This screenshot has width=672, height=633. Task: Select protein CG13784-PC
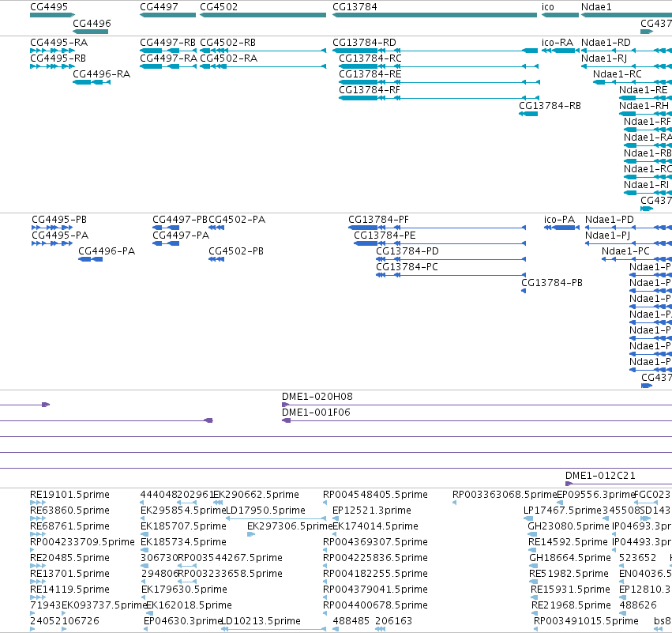tap(451, 275)
